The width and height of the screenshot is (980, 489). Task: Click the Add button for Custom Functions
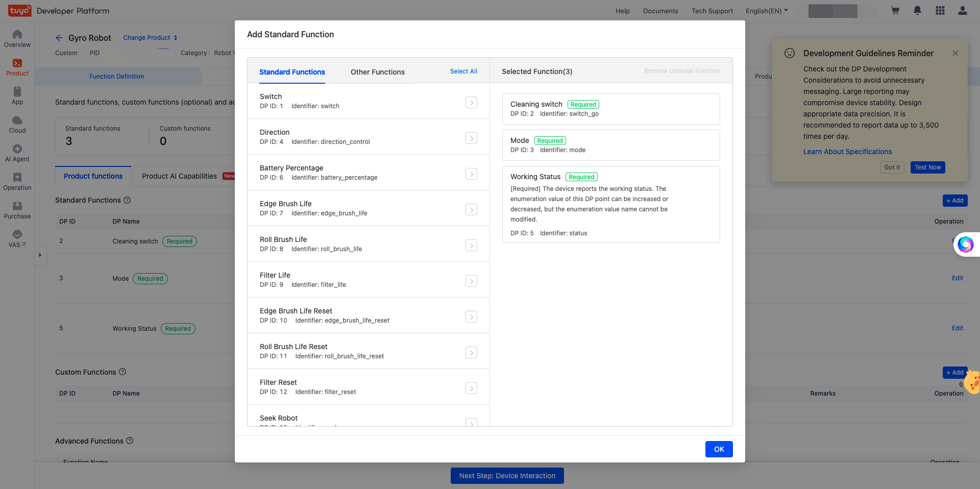tap(954, 373)
